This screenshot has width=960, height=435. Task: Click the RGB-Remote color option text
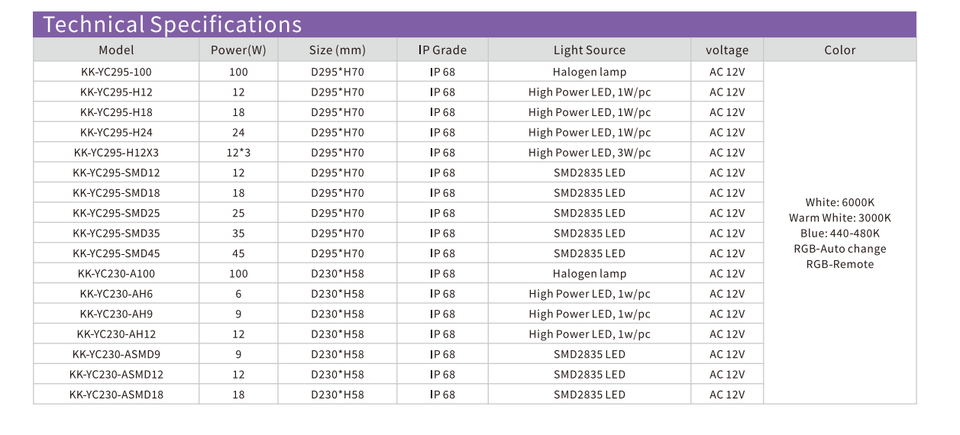click(839, 264)
